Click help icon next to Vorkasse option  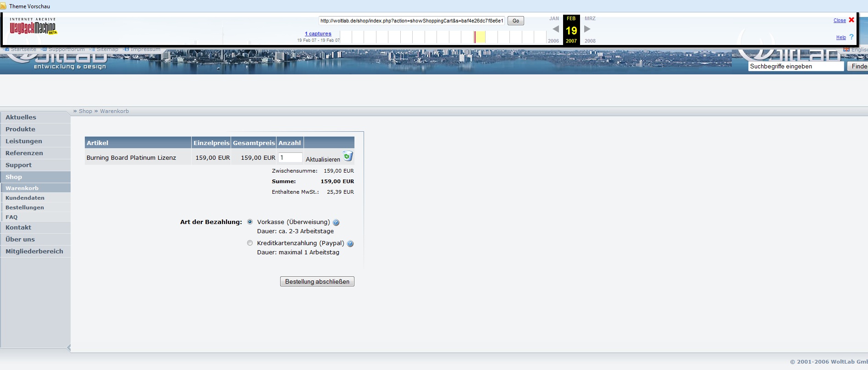pyautogui.click(x=336, y=223)
